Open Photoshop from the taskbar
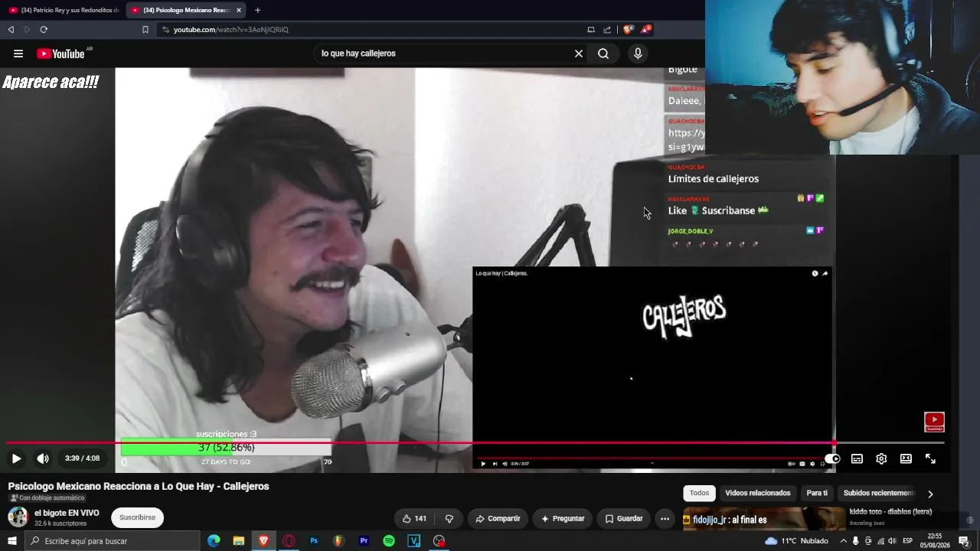This screenshot has width=980, height=551. pyautogui.click(x=314, y=541)
